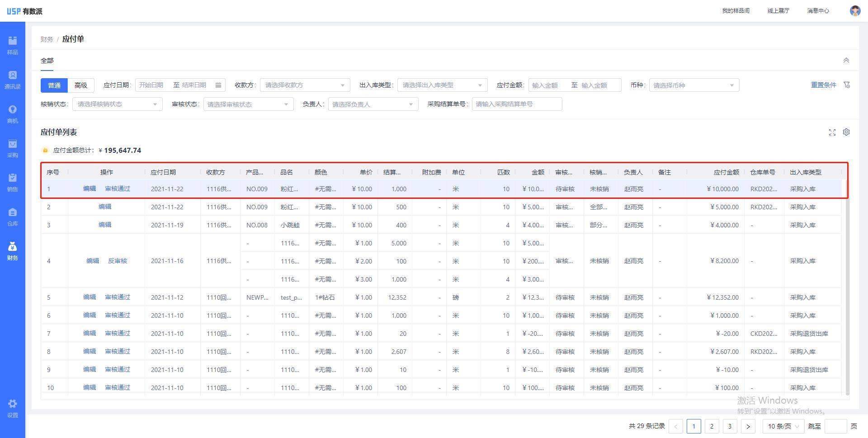This screenshot has width=868, height=438.
Task: Click 小跳蛙 product name cell
Action: pyautogui.click(x=290, y=225)
